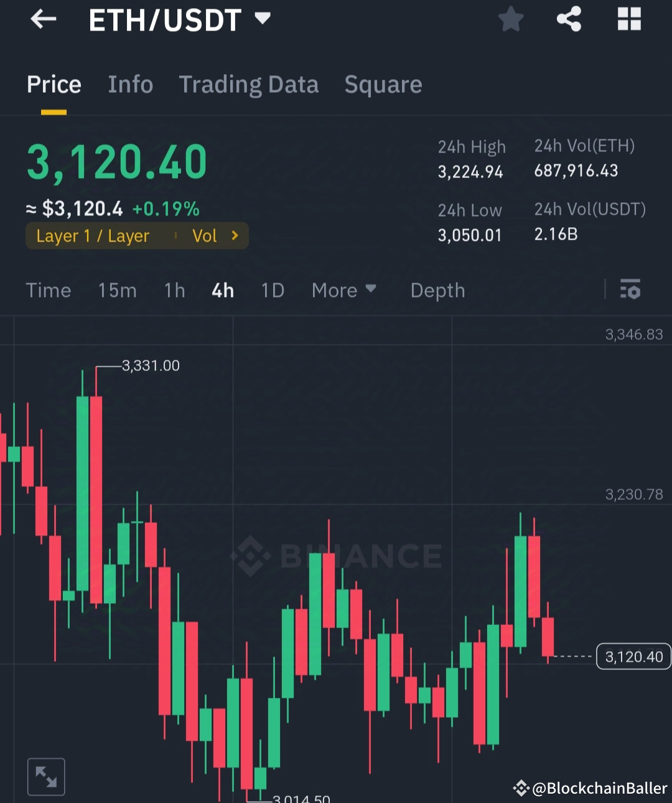Open the trading layout grid icon
This screenshot has width=672, height=803.
(628, 19)
